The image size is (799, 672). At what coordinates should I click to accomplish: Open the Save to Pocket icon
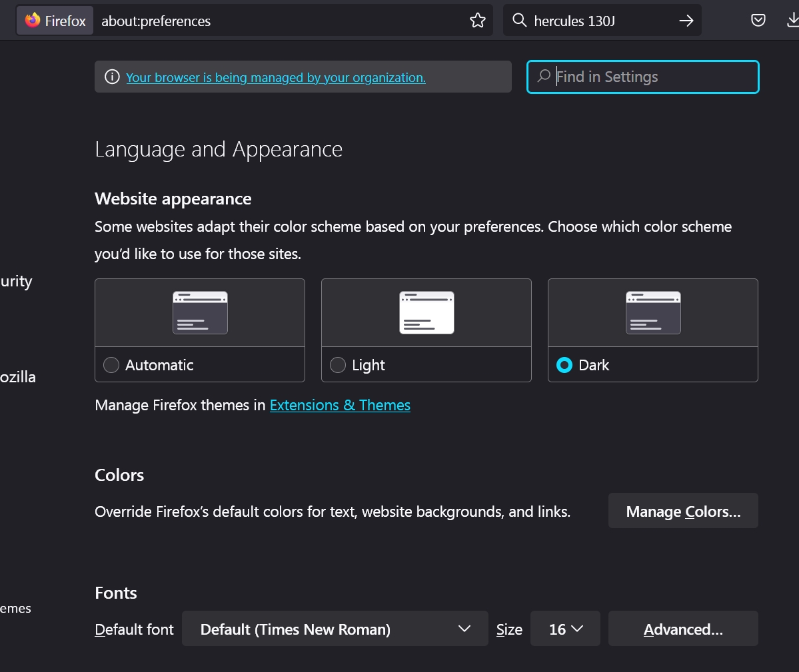(x=758, y=21)
